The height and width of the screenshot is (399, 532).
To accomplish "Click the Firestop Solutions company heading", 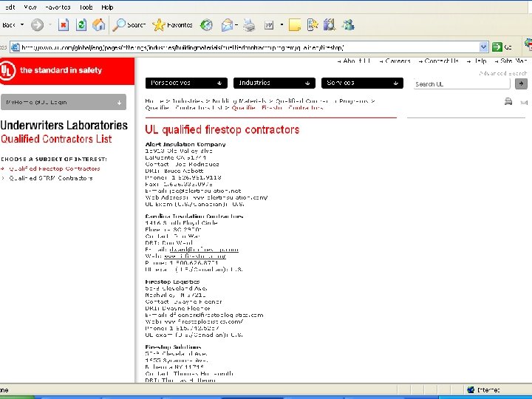I will (173, 347).
